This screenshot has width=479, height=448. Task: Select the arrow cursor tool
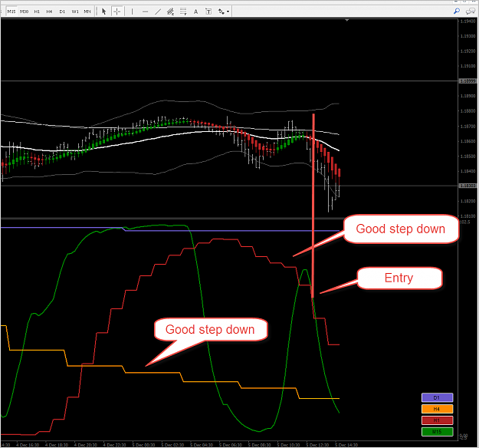[104, 12]
